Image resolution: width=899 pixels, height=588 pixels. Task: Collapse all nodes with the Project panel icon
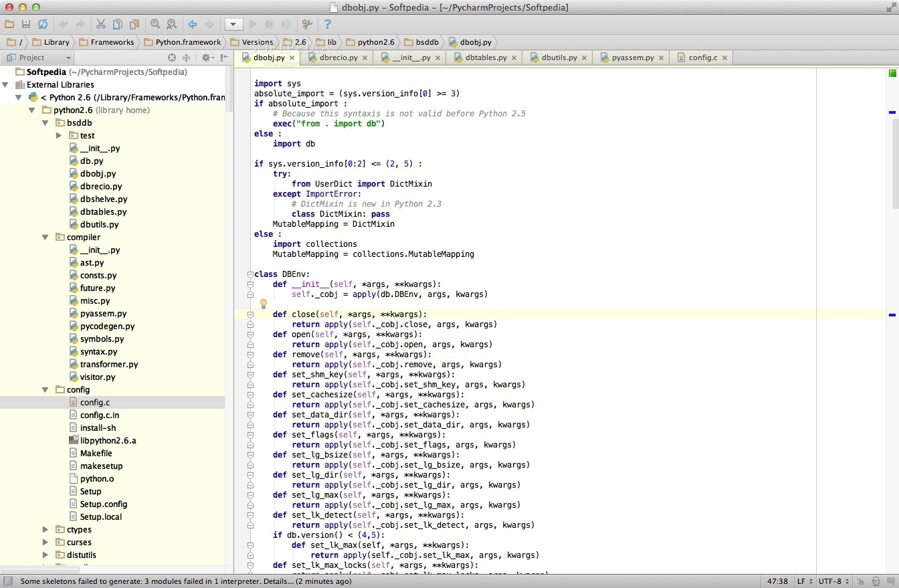187,58
